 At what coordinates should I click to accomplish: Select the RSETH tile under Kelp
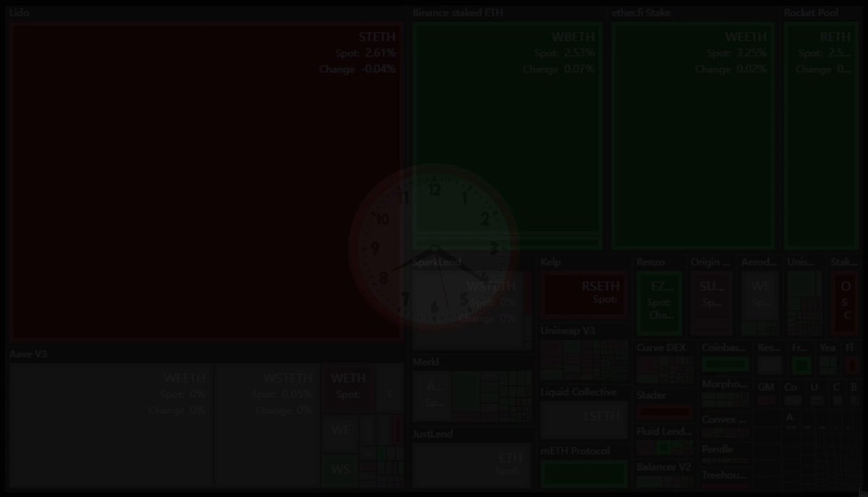point(583,294)
